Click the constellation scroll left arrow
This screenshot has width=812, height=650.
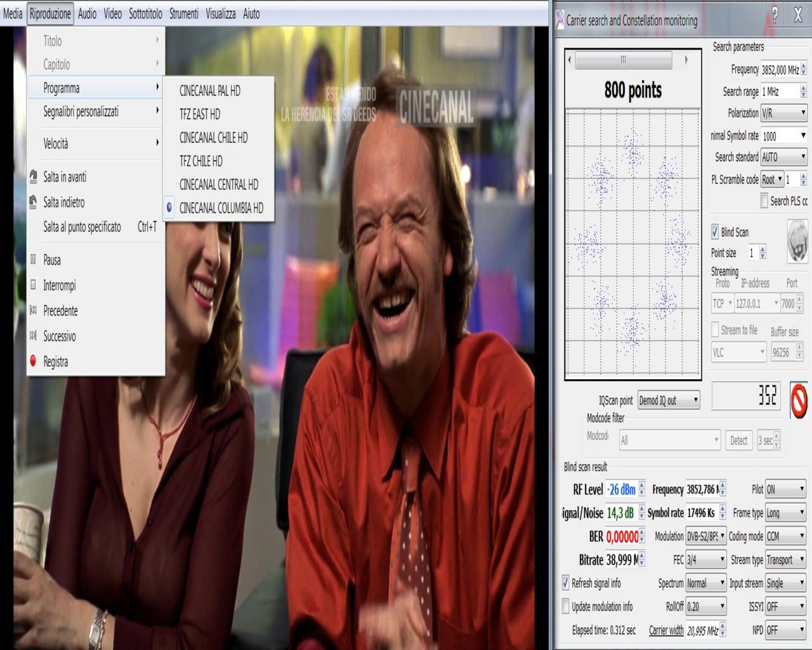coord(570,60)
